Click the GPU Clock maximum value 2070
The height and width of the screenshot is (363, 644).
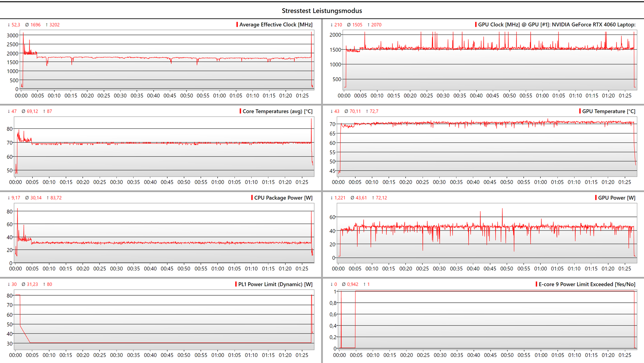tap(376, 25)
